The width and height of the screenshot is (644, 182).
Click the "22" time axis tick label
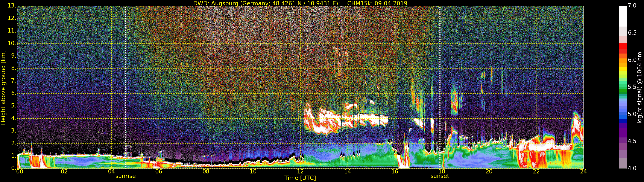point(536,171)
